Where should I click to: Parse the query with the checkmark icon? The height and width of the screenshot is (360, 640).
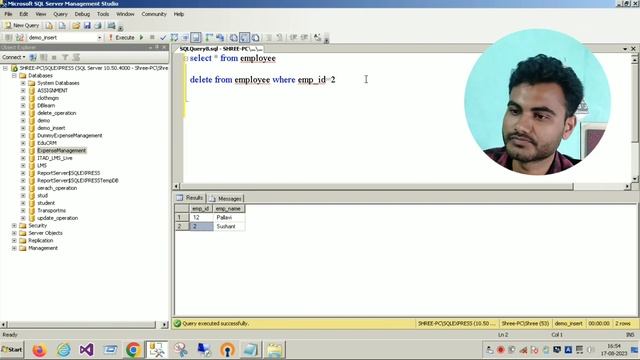(x=163, y=38)
